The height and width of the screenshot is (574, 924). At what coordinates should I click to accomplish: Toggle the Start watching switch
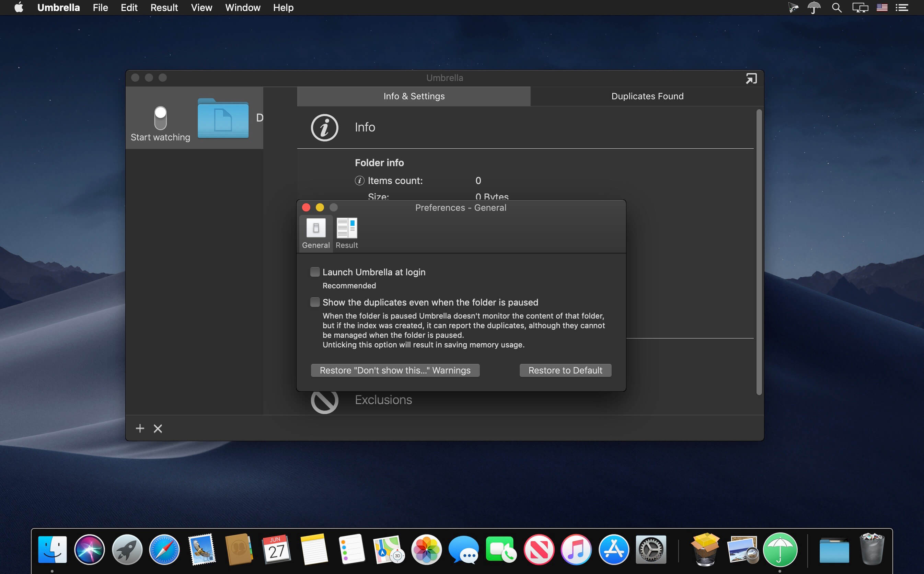tap(161, 118)
